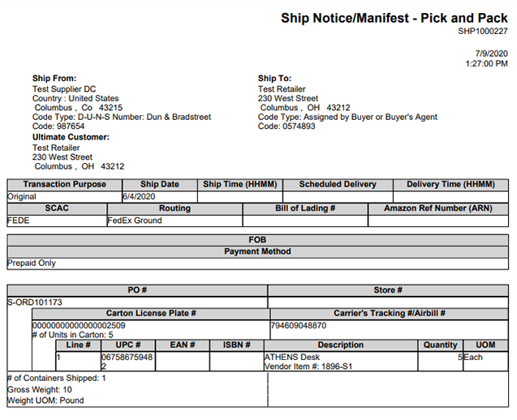Click the Prepaid Only payment method
This screenshot has height=420, width=517.
[32, 264]
